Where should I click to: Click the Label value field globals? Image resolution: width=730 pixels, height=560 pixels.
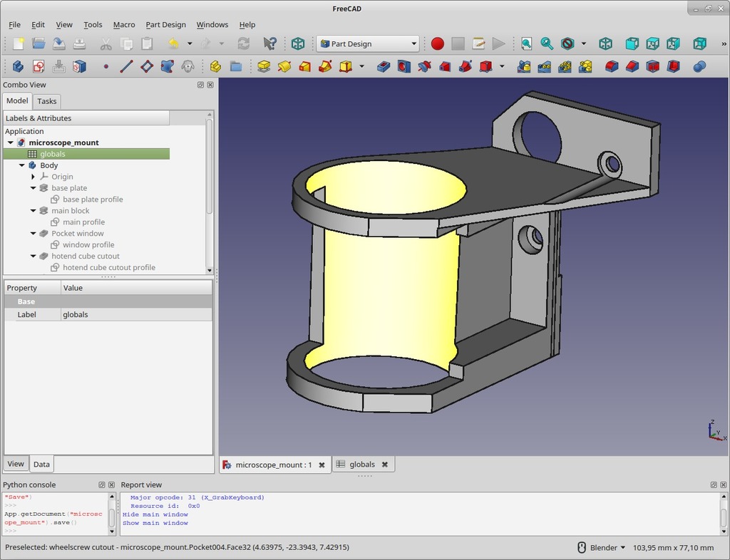click(136, 314)
